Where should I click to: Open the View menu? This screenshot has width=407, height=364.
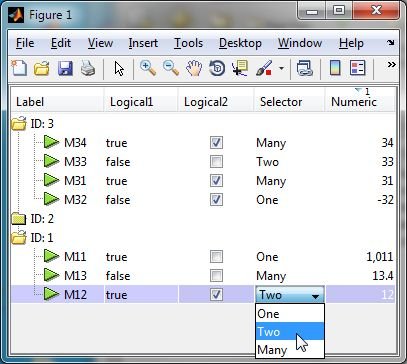pos(100,43)
